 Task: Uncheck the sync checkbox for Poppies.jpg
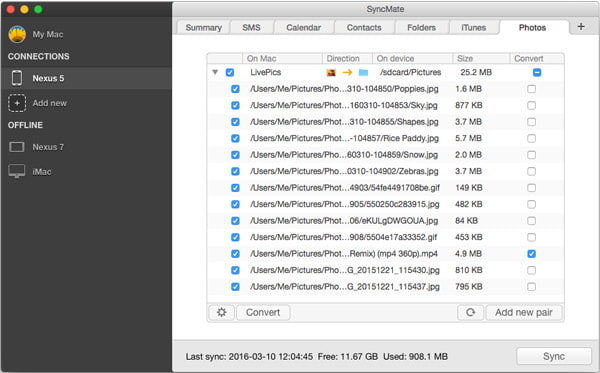235,89
